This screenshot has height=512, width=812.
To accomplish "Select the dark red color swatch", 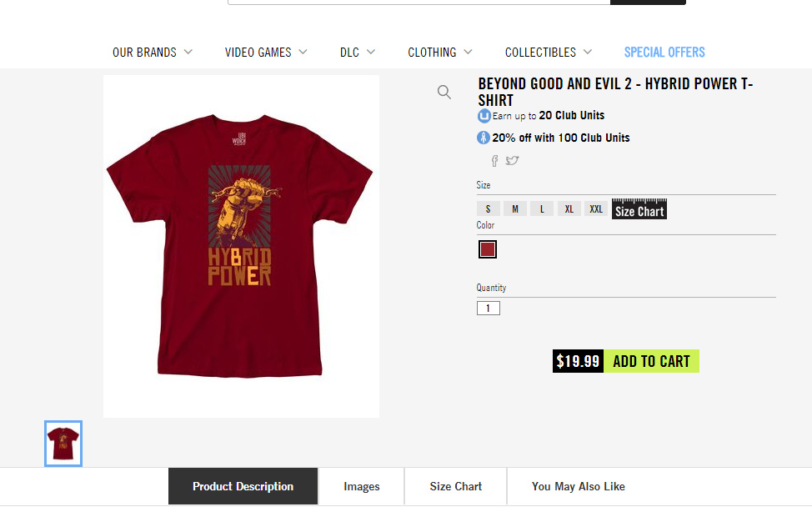I will 487,248.
